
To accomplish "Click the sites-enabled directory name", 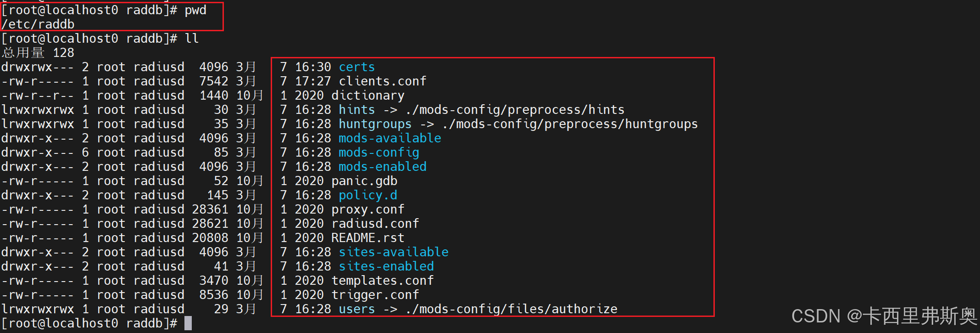I will pos(386,266).
